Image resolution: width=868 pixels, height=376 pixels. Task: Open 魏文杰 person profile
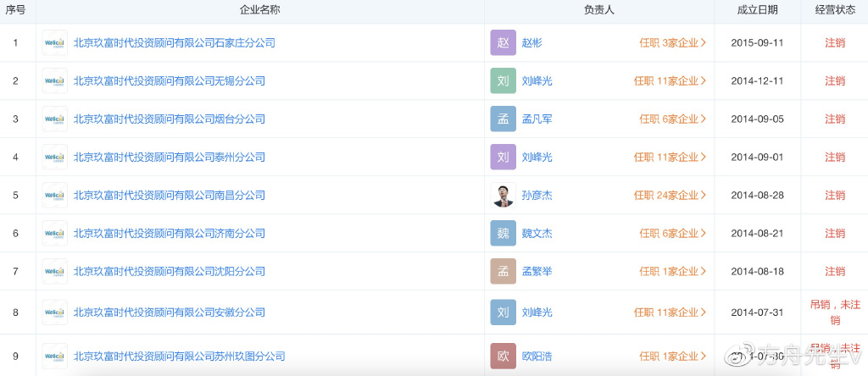tap(537, 234)
